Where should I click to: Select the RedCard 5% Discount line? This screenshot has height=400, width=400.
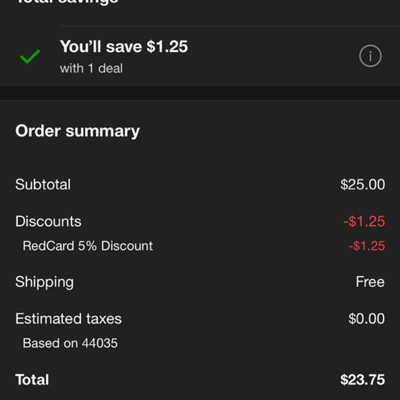tap(88, 246)
